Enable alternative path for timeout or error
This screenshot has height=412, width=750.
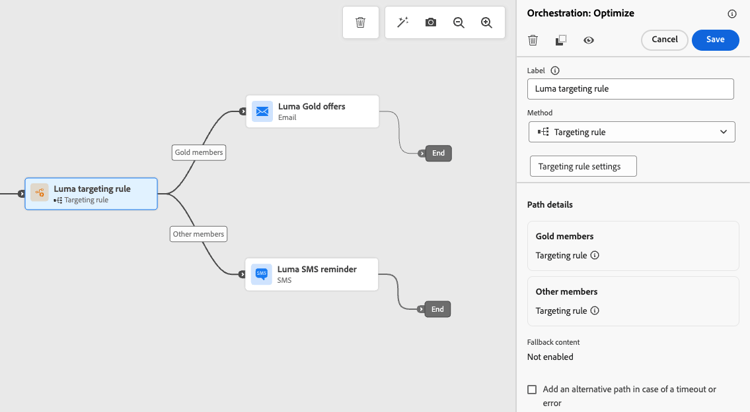[532, 389]
